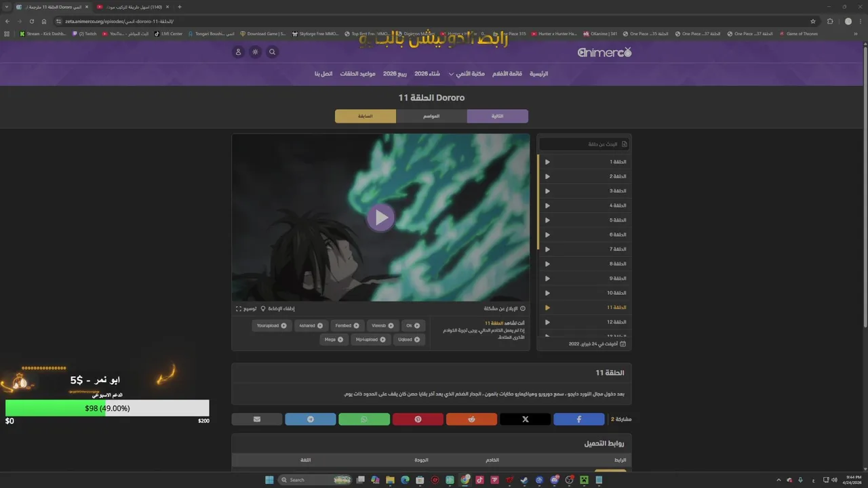Share on Telegram

point(311,420)
